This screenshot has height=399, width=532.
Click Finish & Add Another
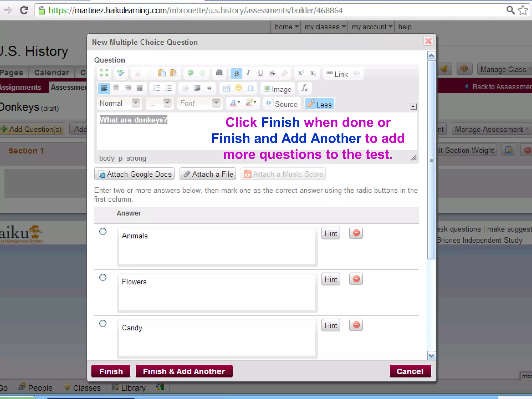click(184, 371)
